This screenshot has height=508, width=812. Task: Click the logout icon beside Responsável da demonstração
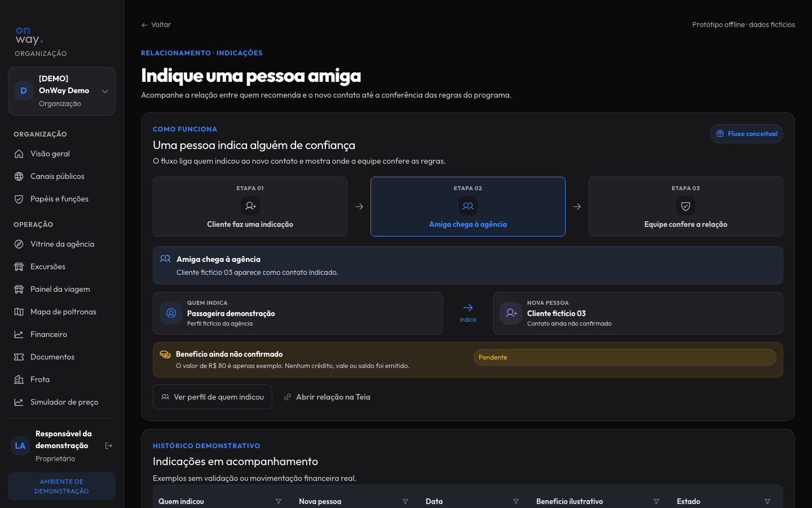[x=109, y=446]
